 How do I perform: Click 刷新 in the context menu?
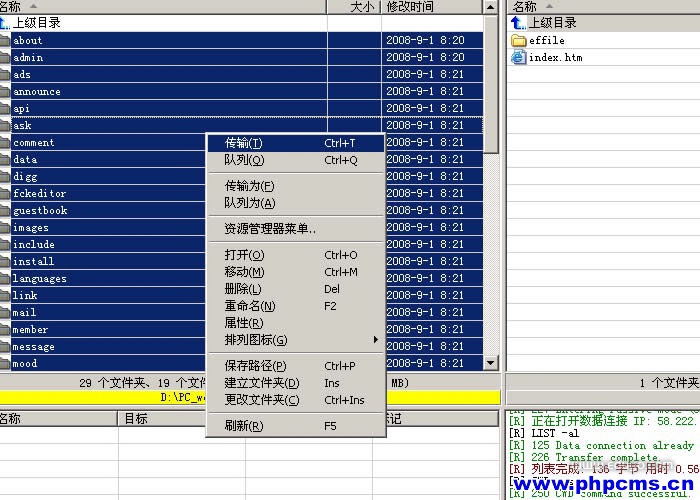pyautogui.click(x=244, y=426)
